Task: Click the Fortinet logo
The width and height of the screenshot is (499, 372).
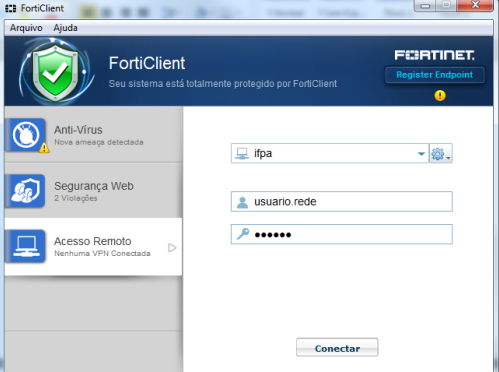Action: click(434, 55)
